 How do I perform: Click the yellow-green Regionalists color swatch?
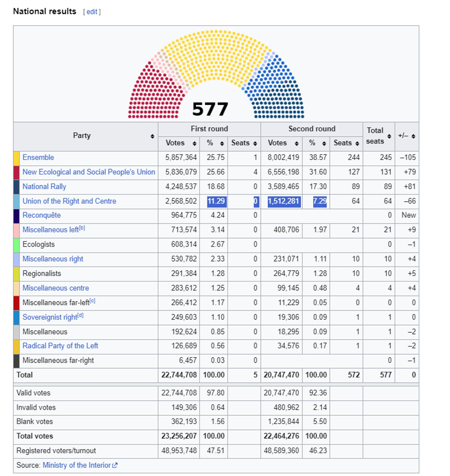[16, 274]
